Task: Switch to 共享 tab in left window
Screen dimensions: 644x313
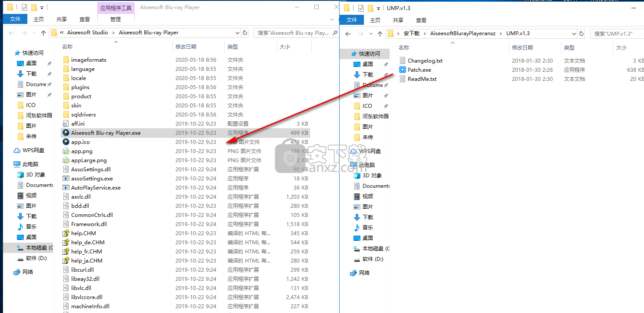Action: point(62,19)
